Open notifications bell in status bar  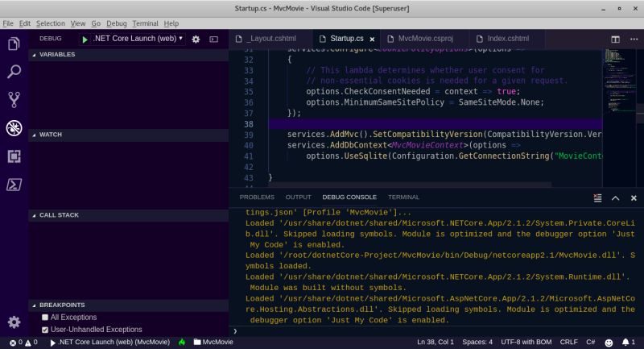click(628, 342)
